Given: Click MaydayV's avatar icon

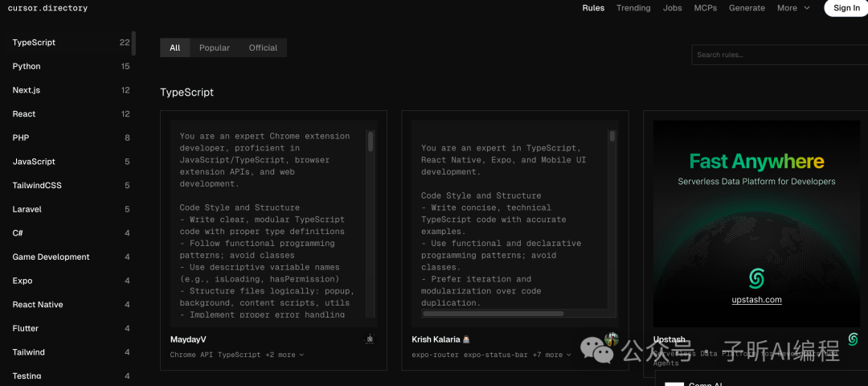Looking at the screenshot, I should point(370,339).
